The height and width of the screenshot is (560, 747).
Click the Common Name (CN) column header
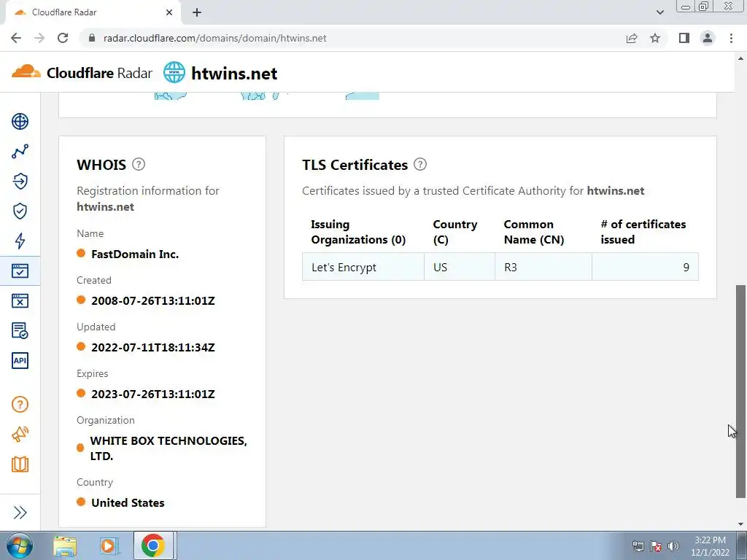533,232
